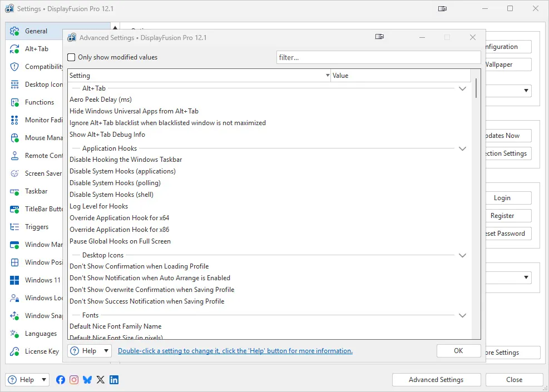Click the Alt+Tab sidebar icon
This screenshot has width=549, height=392.
coord(14,49)
